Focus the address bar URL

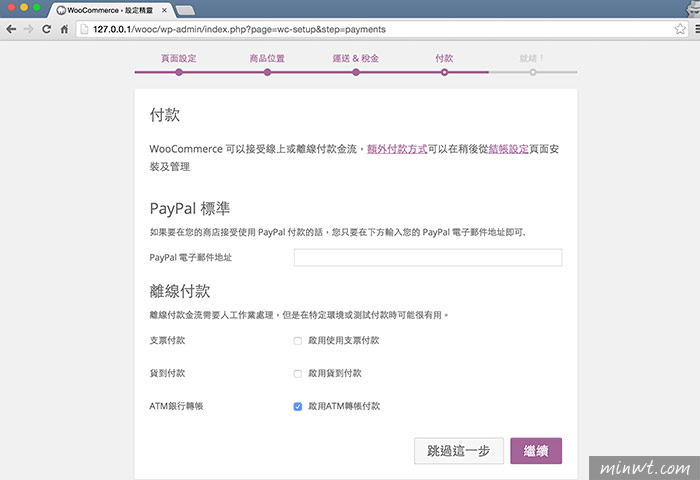point(239,29)
